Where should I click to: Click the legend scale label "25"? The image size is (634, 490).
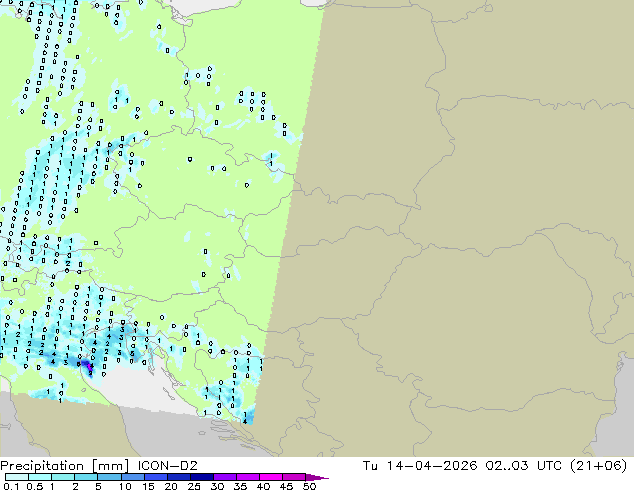pos(194,486)
